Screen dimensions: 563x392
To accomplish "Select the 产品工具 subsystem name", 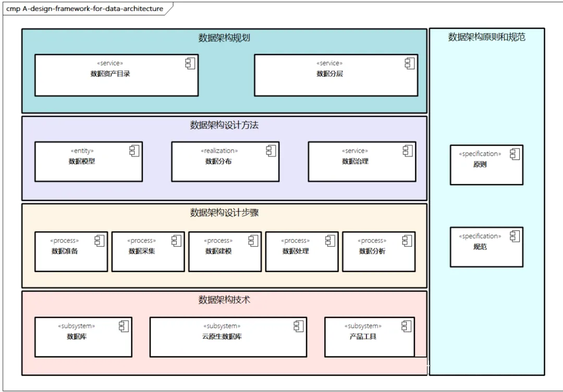I will pyautogui.click(x=363, y=337).
